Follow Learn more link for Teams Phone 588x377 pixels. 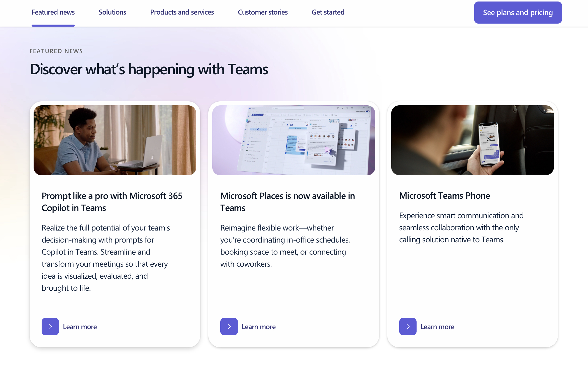pos(437,327)
